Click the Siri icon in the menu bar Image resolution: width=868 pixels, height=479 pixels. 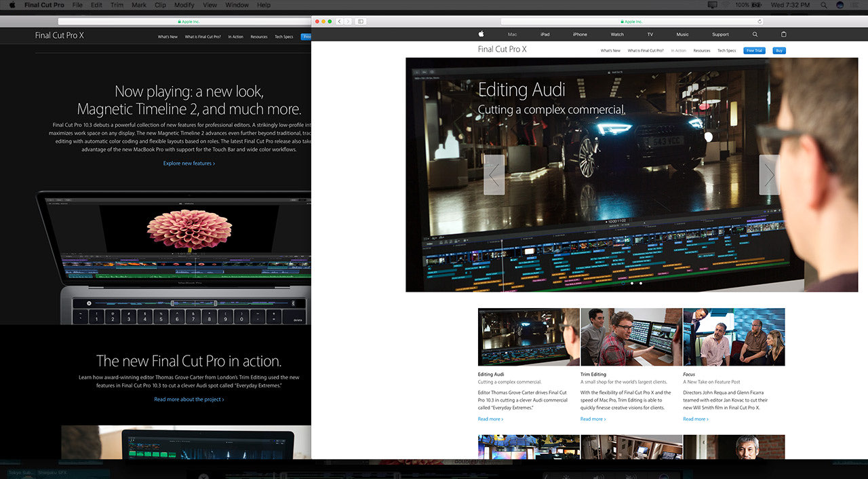click(841, 5)
